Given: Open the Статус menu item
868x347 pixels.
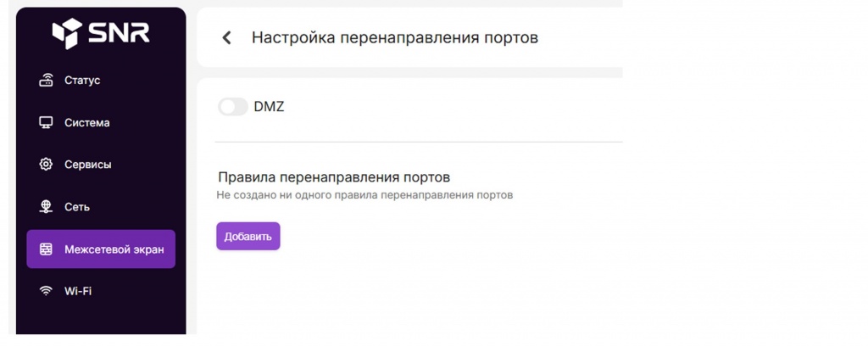Looking at the screenshot, I should 82,81.
